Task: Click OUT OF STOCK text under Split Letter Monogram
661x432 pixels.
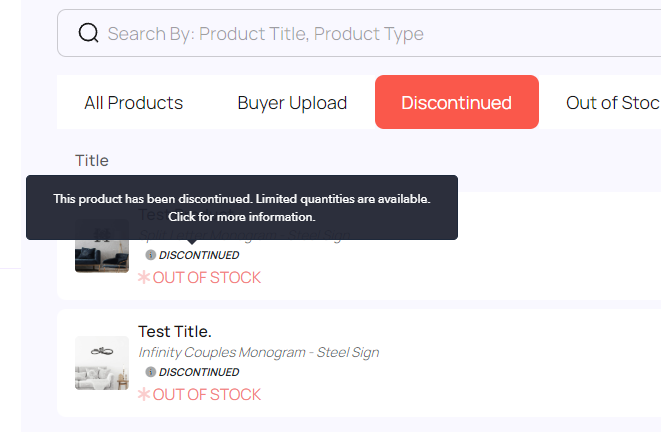Action: 207,277
